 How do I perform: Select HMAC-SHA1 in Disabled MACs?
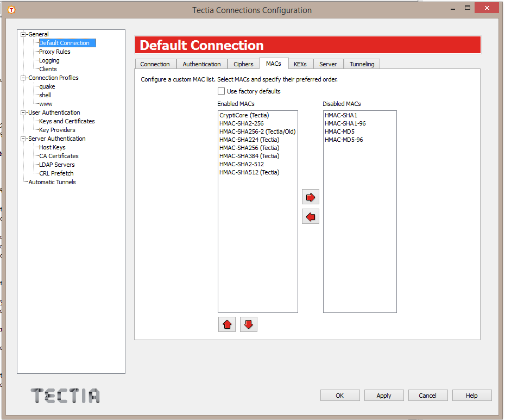point(341,115)
